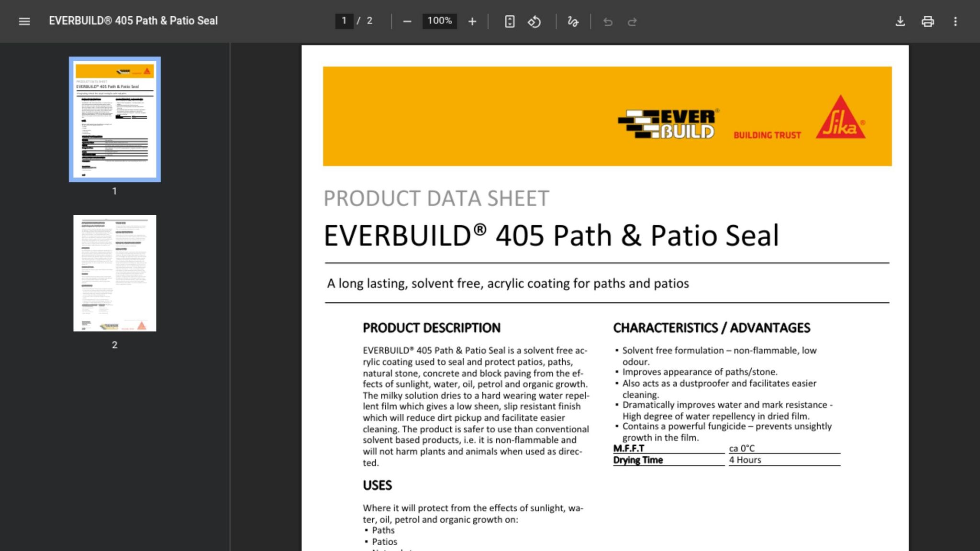Toggle the sidebar menu icon
Image resolution: width=980 pixels, height=551 pixels.
tap(24, 21)
